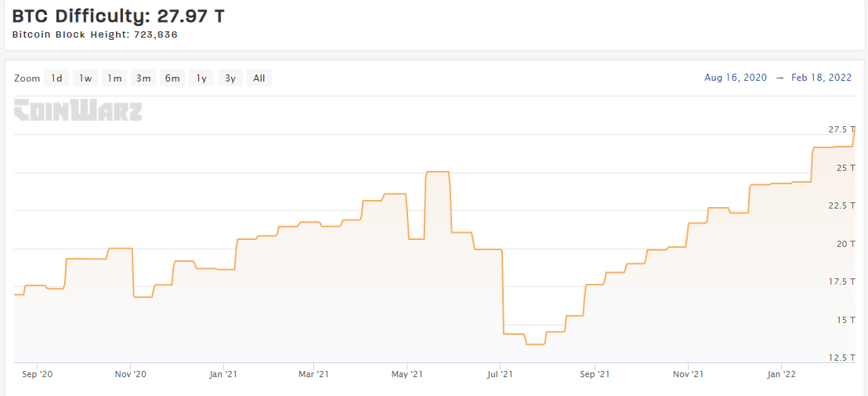Click the 27.5 T y-axis label
Screen dimensions: 868x396
(x=841, y=129)
